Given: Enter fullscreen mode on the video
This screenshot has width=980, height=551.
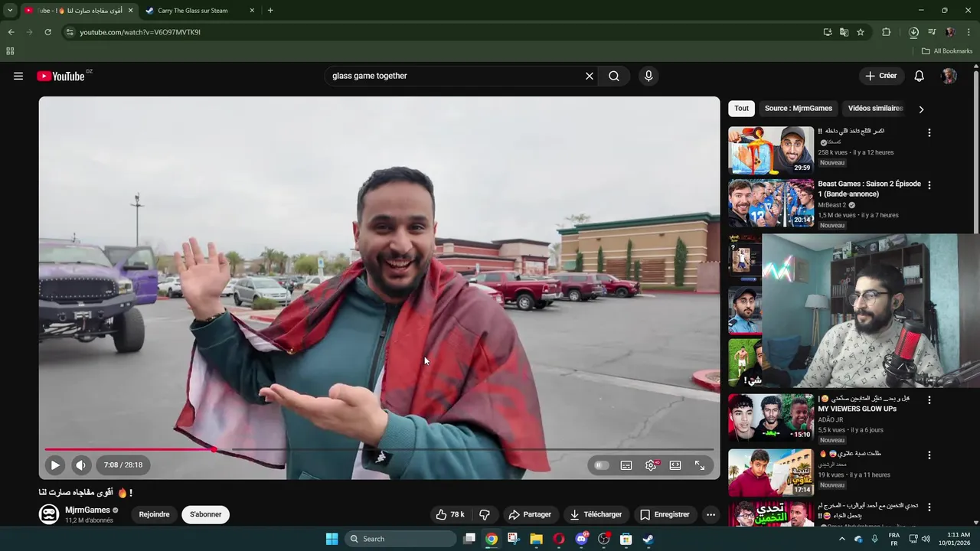Looking at the screenshot, I should click(x=700, y=465).
